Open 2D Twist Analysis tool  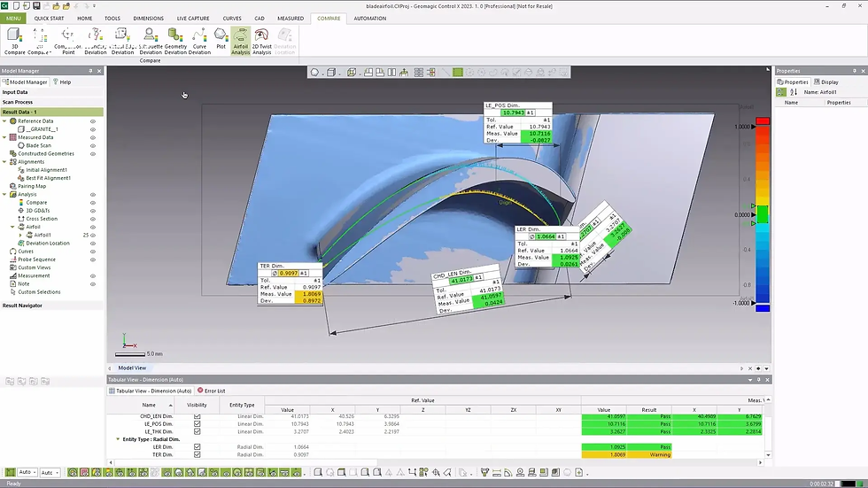click(x=262, y=41)
